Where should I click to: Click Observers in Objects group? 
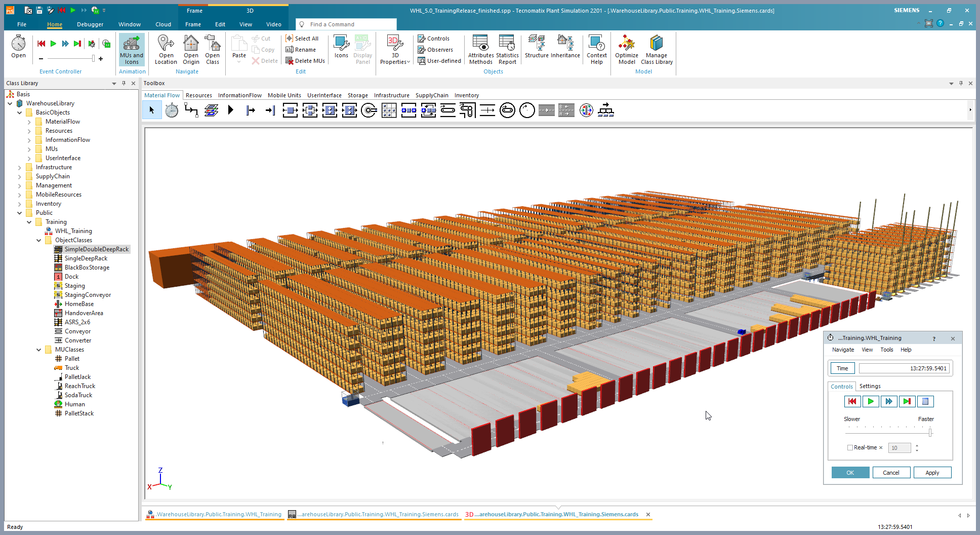(435, 50)
